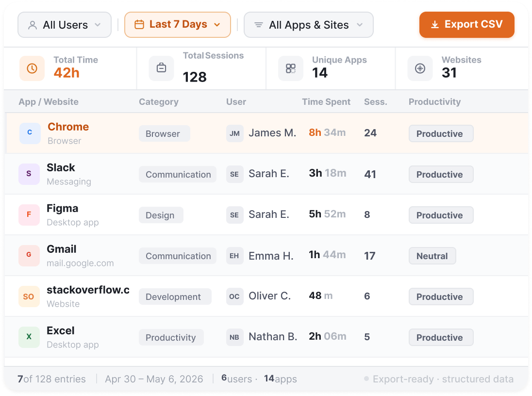Screen dimensions: 532x396
Task: Click the 42h Total Time value
Action: pos(66,73)
